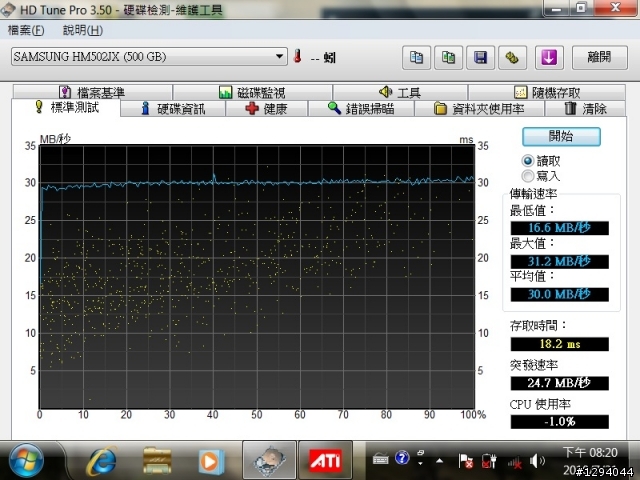640x480 pixels.
Task: Click the Action Center flag tray icon
Action: 466,461
